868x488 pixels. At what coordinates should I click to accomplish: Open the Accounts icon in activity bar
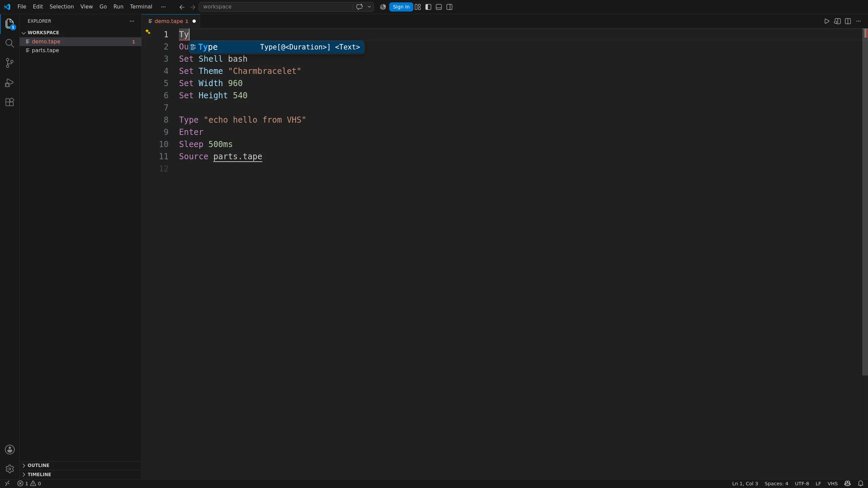coord(9,449)
